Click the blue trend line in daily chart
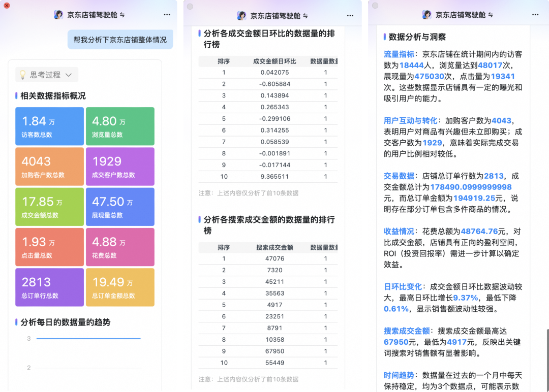 [88, 339]
